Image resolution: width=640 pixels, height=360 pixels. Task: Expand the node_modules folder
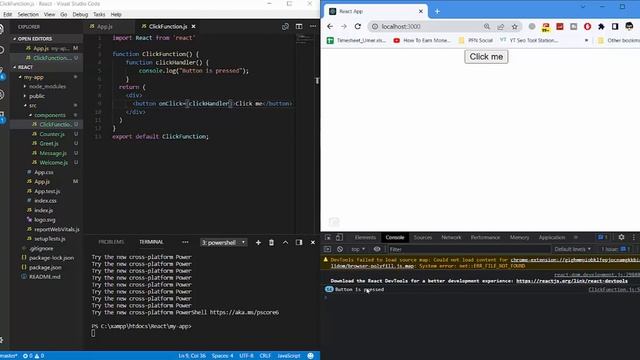[x=47, y=87]
